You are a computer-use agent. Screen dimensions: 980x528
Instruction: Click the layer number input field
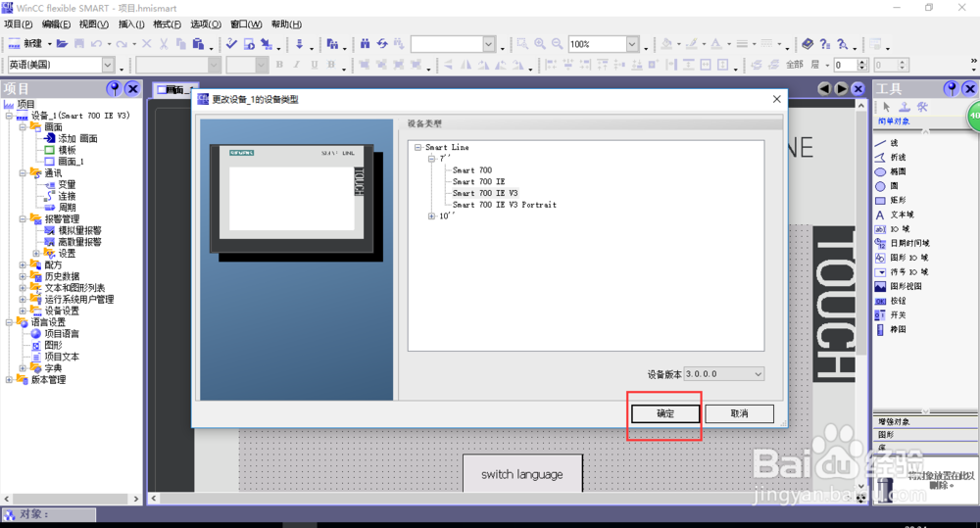pos(847,65)
